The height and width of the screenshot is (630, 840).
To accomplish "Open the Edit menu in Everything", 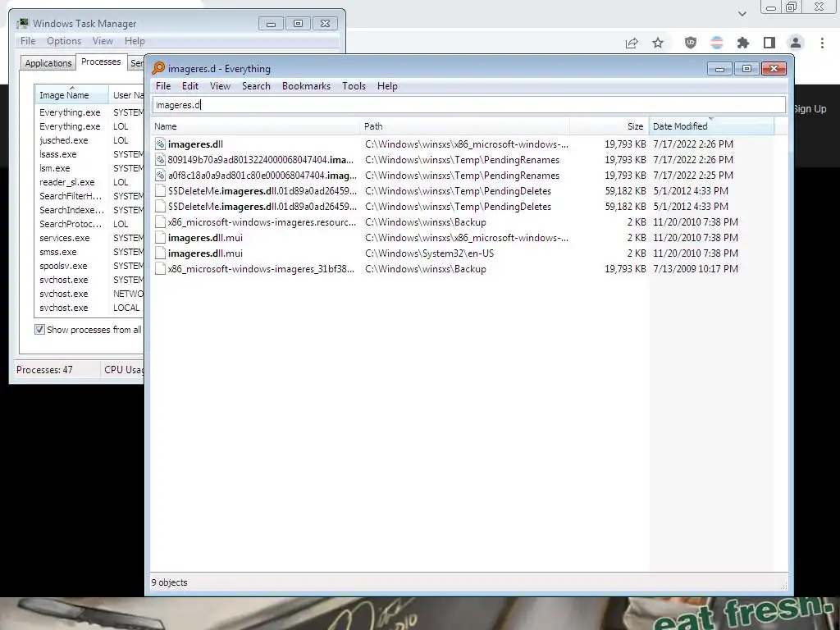I will [190, 86].
